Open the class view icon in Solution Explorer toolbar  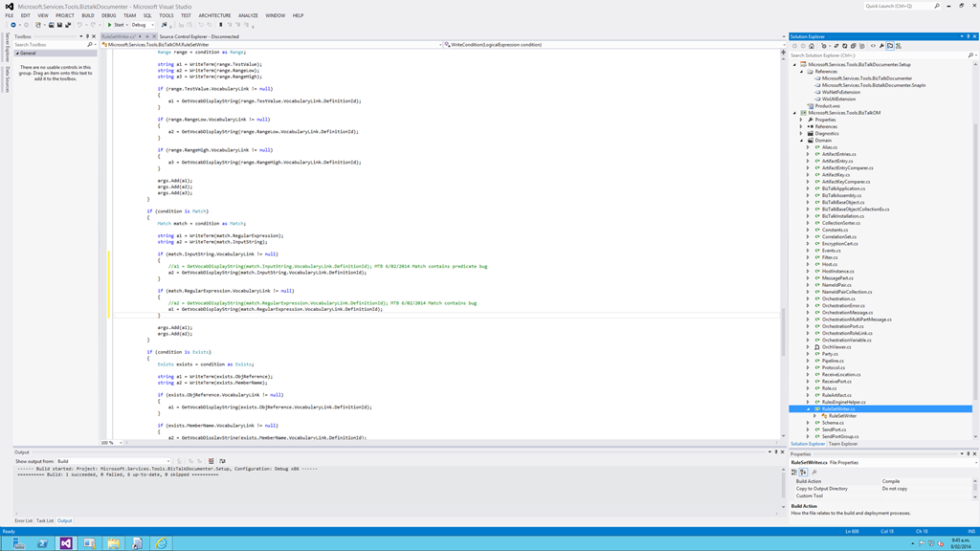[x=898, y=46]
